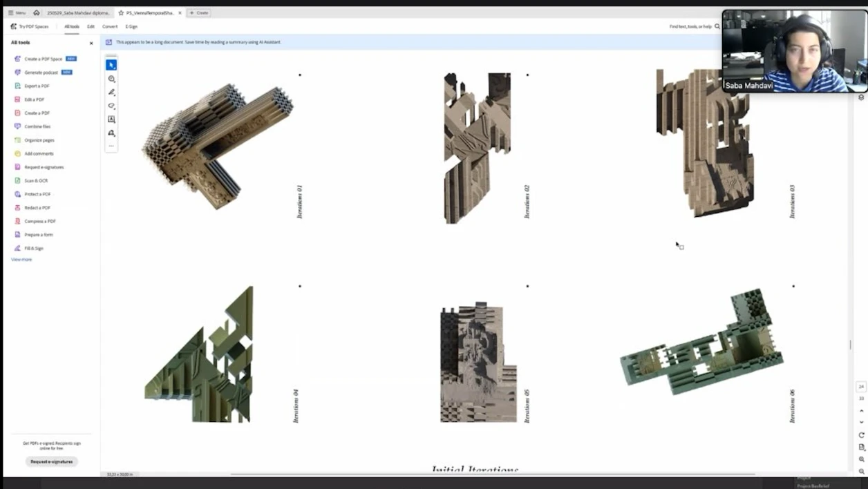Open Organize pages tool
Screen dimensions: 868x489
(x=34, y=140)
